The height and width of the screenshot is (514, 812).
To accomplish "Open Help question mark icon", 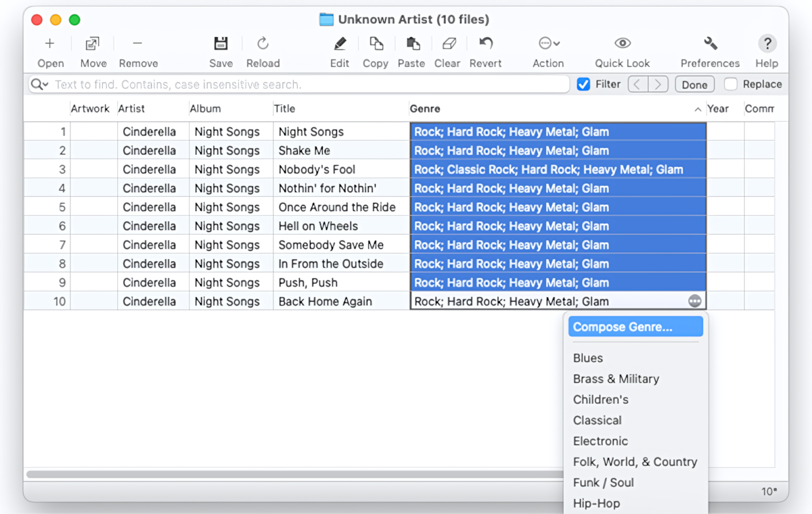I will (767, 44).
